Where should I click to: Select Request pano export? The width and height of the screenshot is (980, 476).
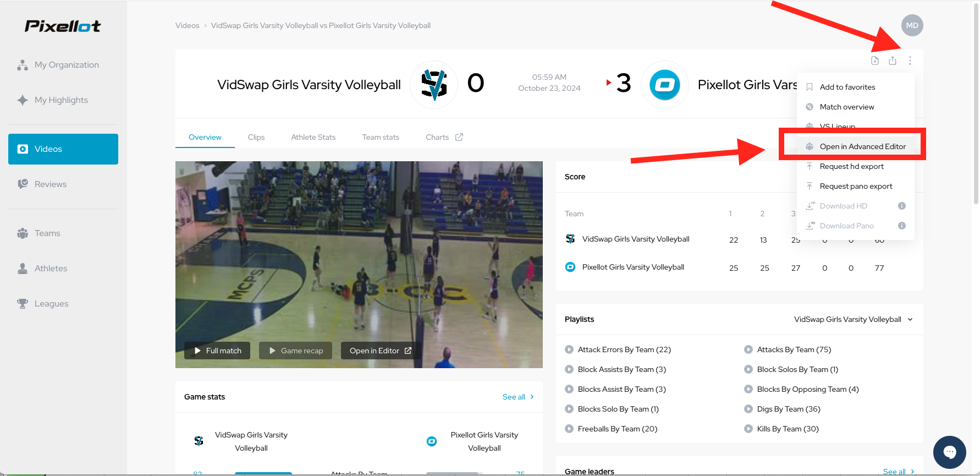[x=855, y=186]
